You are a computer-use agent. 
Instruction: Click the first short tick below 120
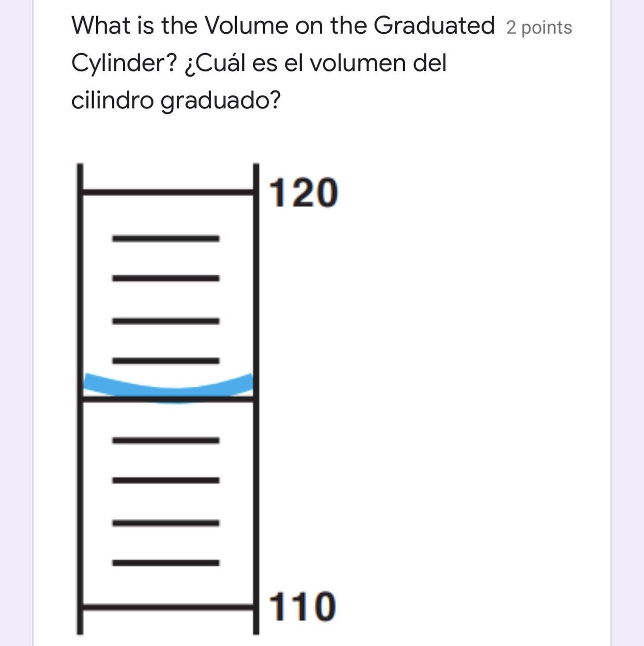165,238
